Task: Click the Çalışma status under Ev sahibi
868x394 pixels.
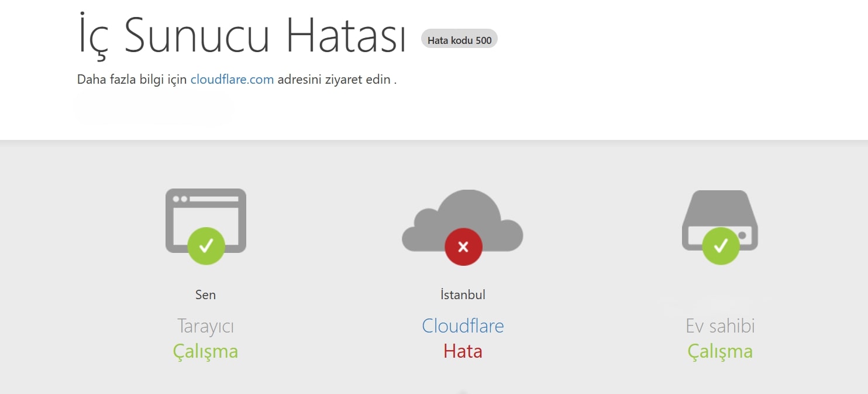Action: [x=719, y=351]
